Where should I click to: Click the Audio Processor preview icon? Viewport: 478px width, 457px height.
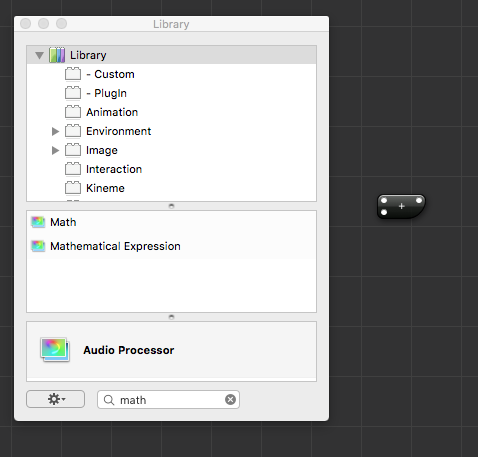(x=55, y=350)
